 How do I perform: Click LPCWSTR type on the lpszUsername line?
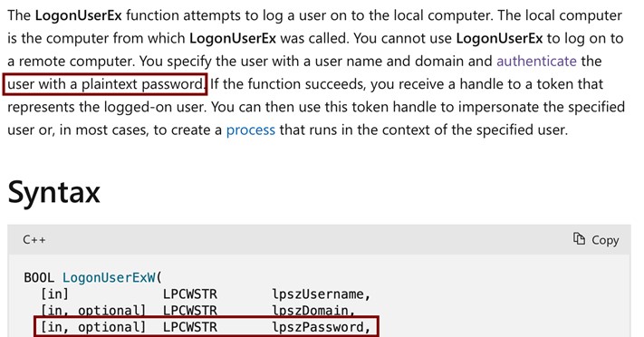189,294
